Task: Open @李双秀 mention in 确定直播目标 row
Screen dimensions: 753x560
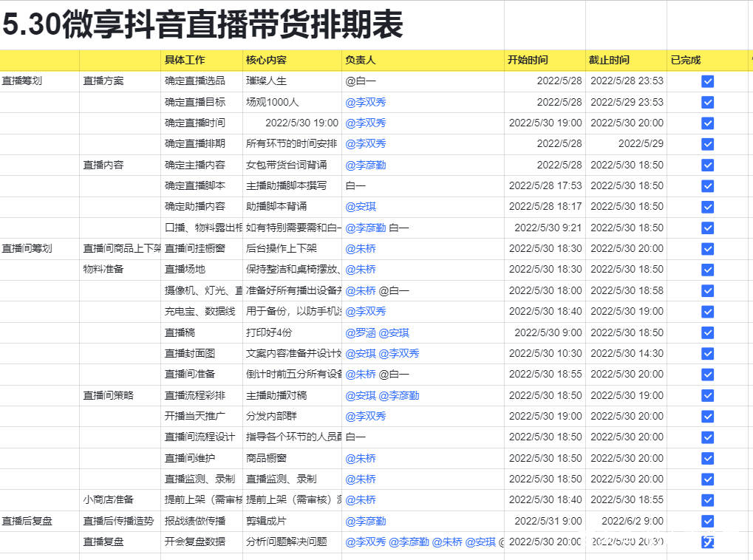Action: click(366, 102)
